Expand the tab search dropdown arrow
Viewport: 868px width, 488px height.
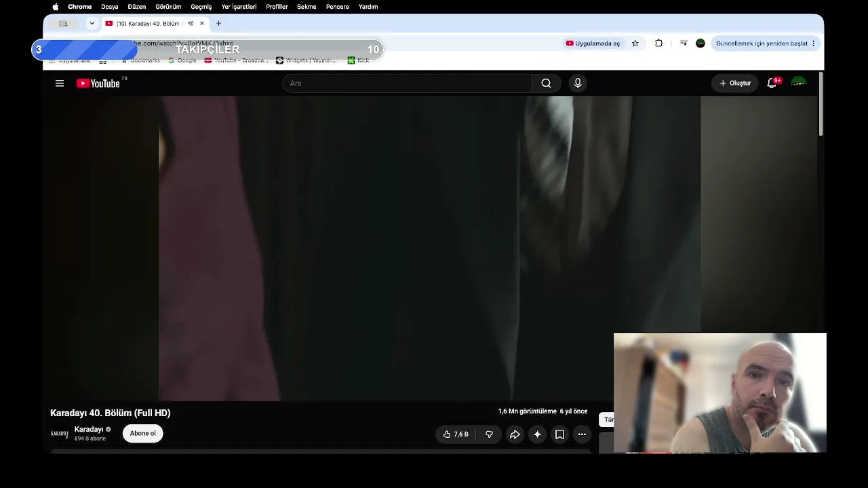click(x=92, y=24)
